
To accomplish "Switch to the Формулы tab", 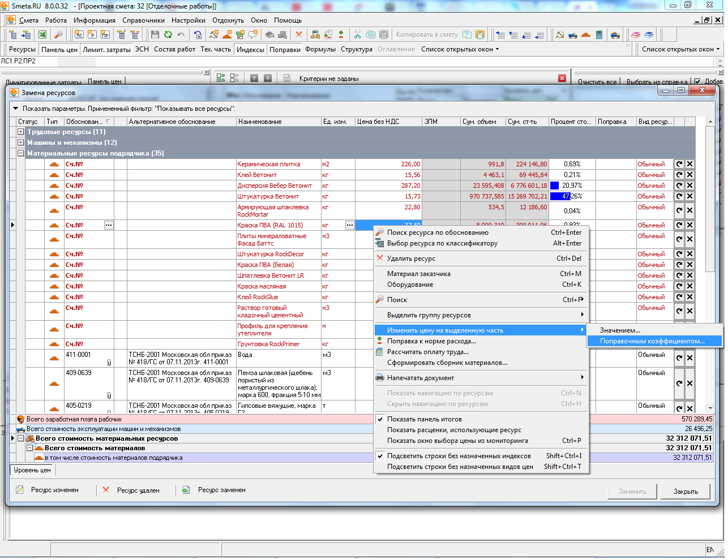I will pyautogui.click(x=320, y=49).
